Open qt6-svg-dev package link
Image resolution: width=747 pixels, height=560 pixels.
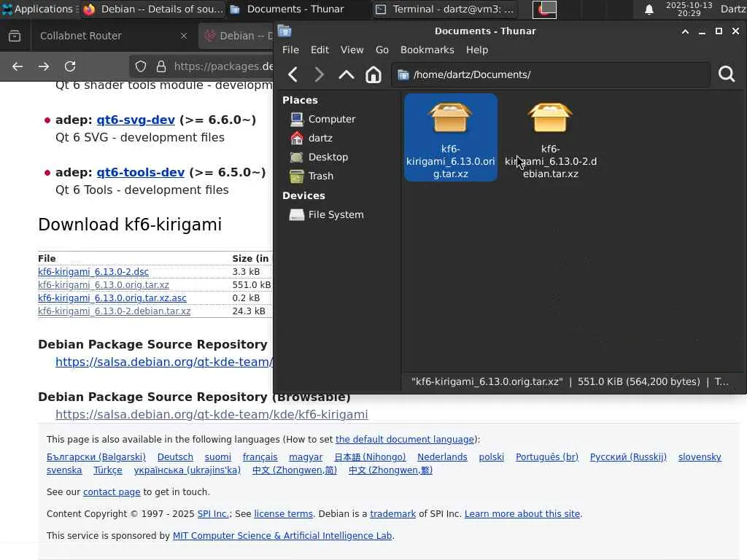[136, 120]
